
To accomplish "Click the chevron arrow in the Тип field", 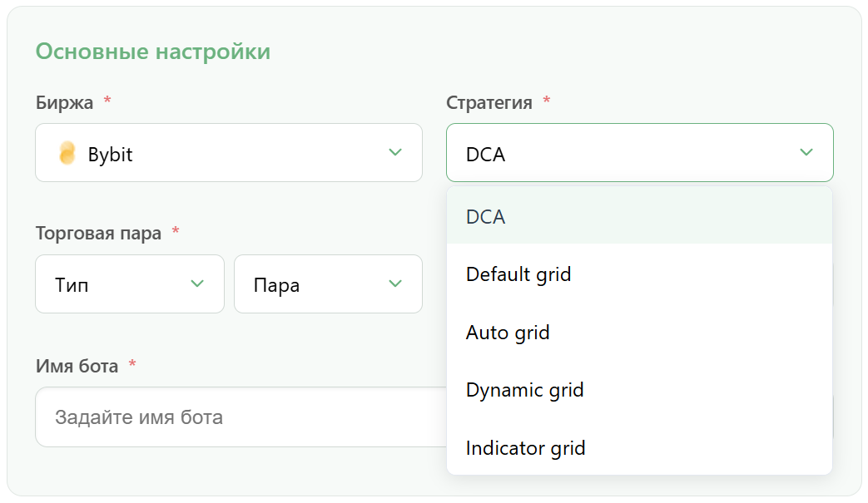I will tap(197, 284).
